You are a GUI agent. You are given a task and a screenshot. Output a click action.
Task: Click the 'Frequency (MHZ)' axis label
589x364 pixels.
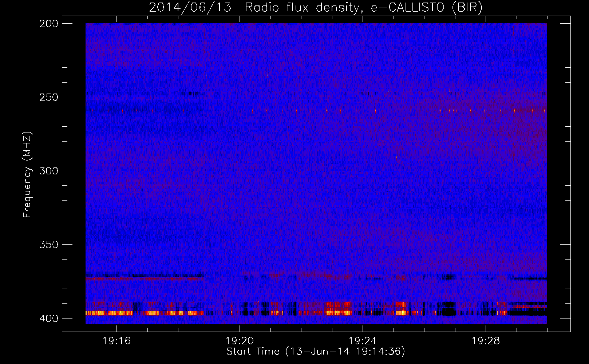pos(27,174)
